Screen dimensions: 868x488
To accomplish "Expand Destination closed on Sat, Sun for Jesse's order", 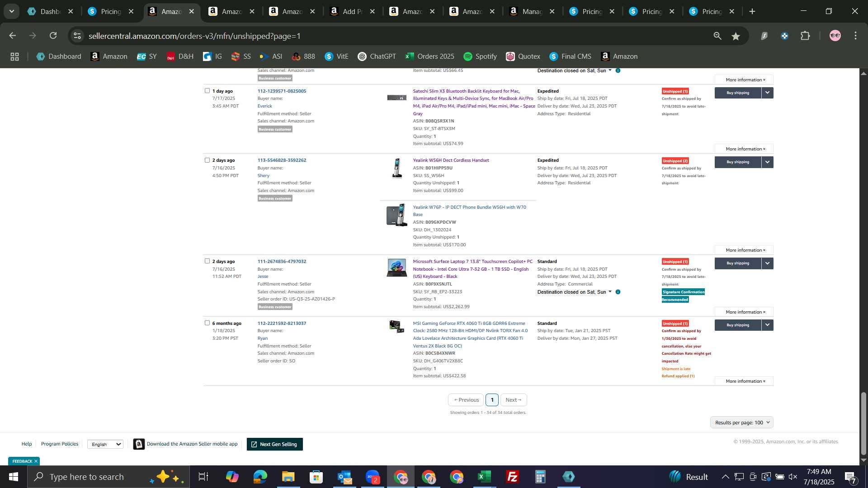I will click(x=574, y=292).
